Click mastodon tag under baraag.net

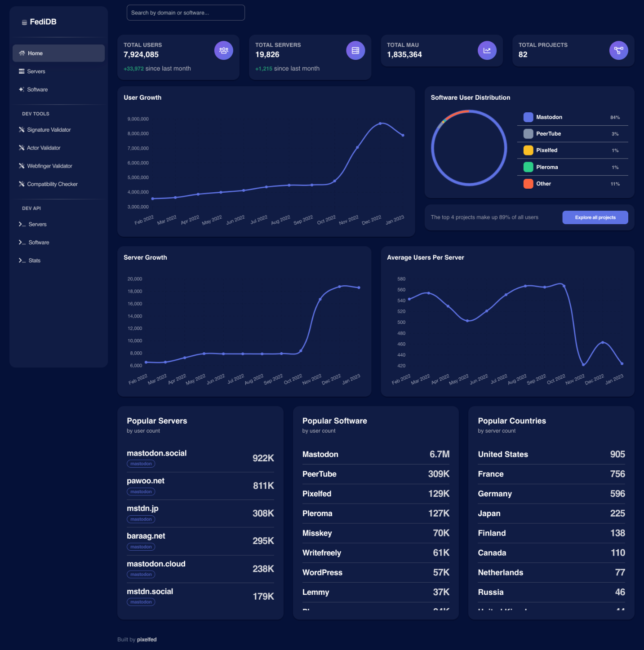tap(141, 547)
